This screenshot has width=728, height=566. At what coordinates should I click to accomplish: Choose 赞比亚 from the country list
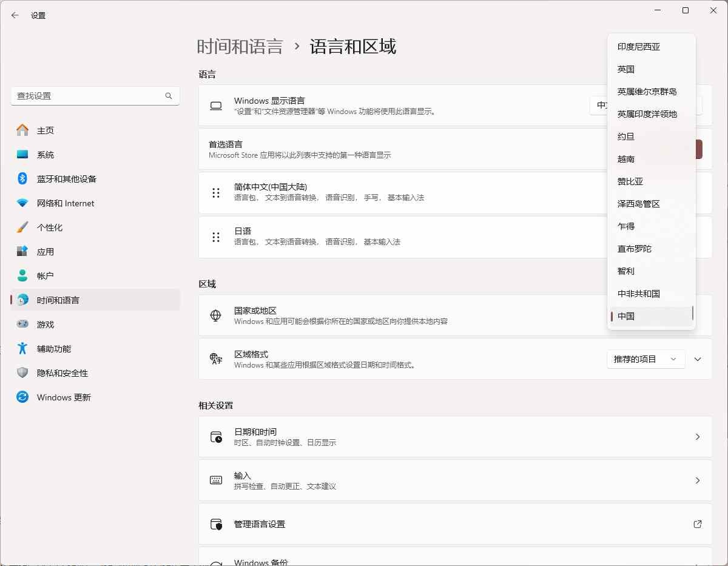tap(651, 181)
